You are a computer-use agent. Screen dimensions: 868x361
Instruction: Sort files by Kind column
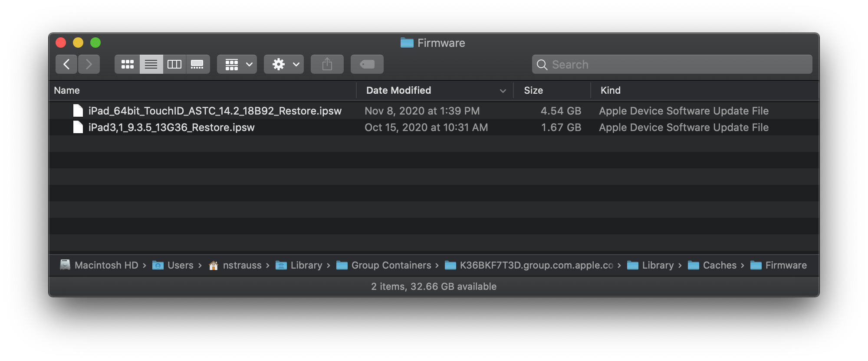pos(610,90)
